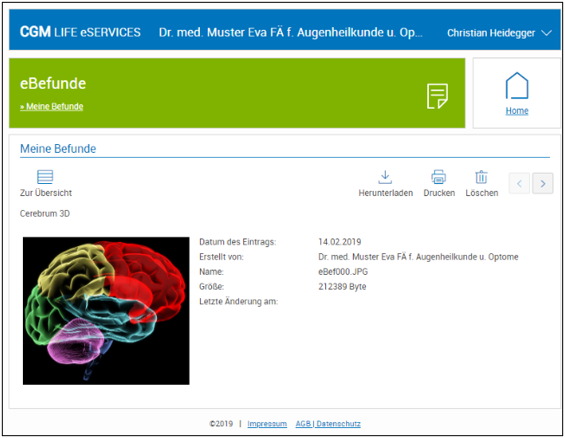The width and height of the screenshot is (565, 438).
Task: Click the file name eBef000.JPG
Action: [343, 272]
